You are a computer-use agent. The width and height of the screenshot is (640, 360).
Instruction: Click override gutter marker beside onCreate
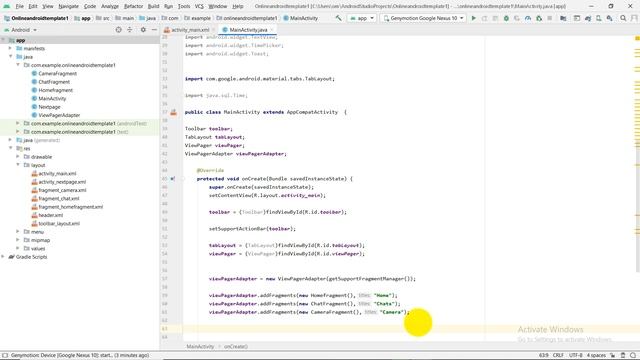(x=173, y=179)
